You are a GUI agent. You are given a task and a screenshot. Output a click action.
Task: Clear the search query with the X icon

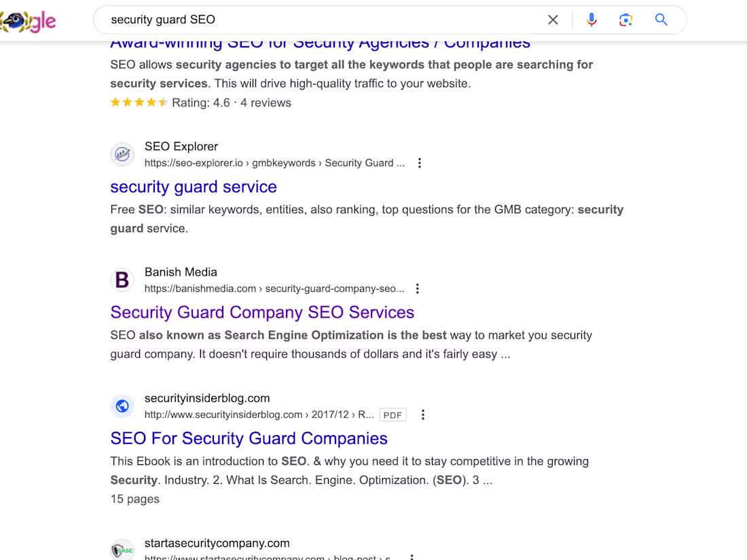pos(553,20)
